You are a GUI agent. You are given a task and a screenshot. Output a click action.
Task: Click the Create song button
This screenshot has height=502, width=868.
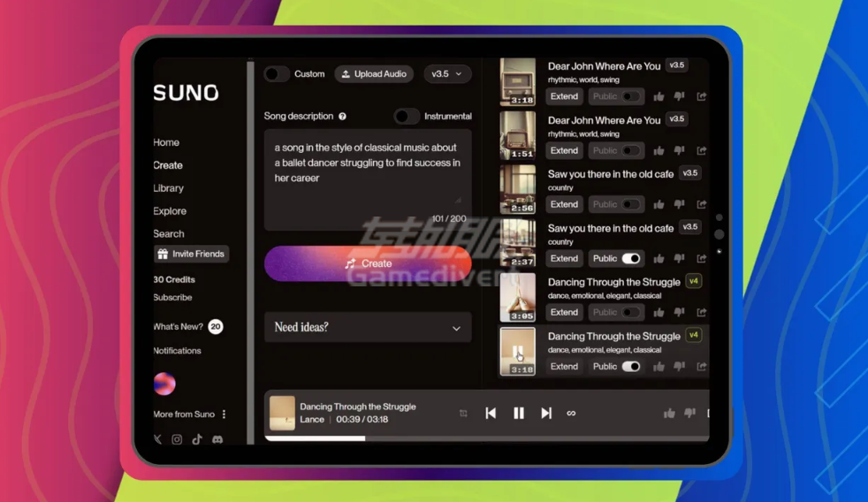point(367,263)
